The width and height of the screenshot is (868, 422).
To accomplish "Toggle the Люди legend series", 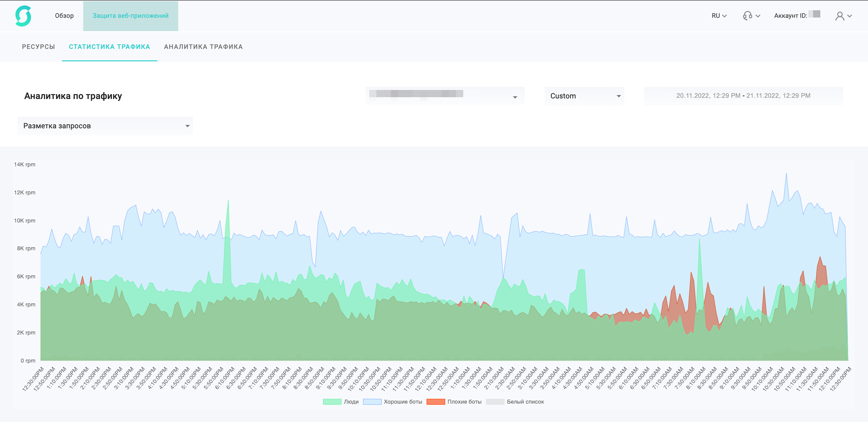I will point(351,402).
